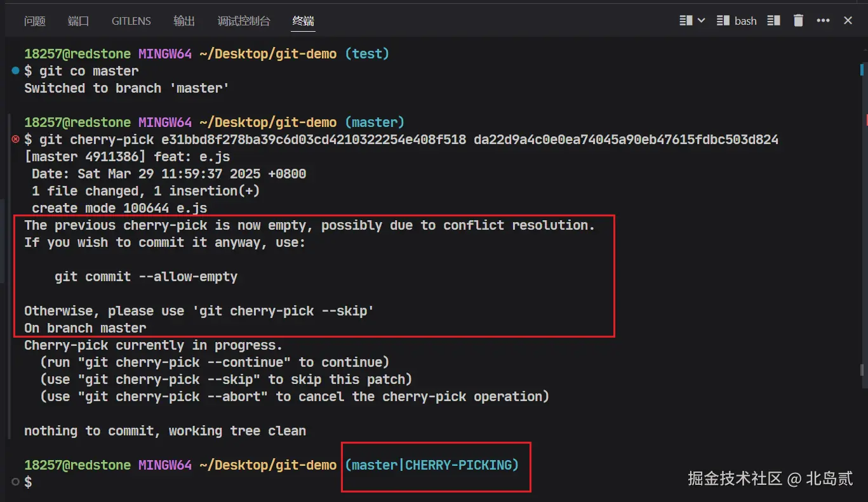
Task: Close the terminal panel
Action: point(848,21)
